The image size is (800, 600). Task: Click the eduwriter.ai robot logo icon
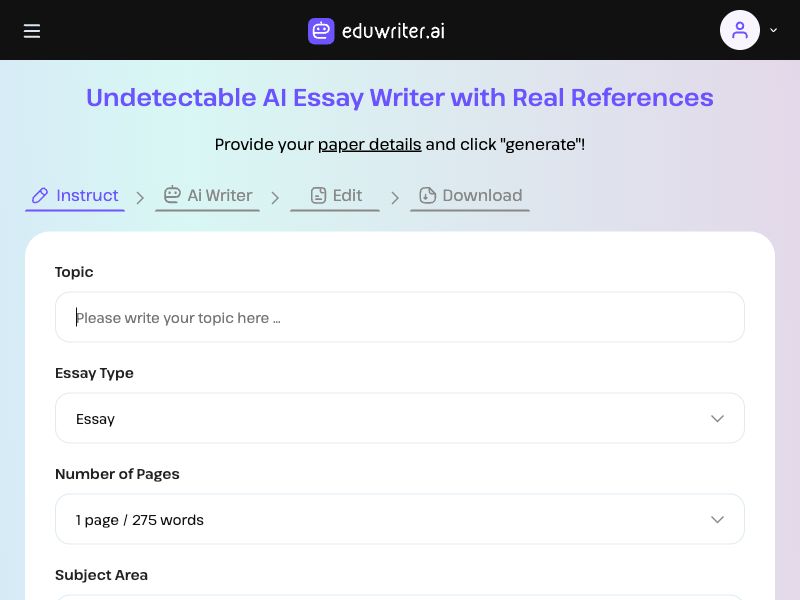(x=320, y=31)
